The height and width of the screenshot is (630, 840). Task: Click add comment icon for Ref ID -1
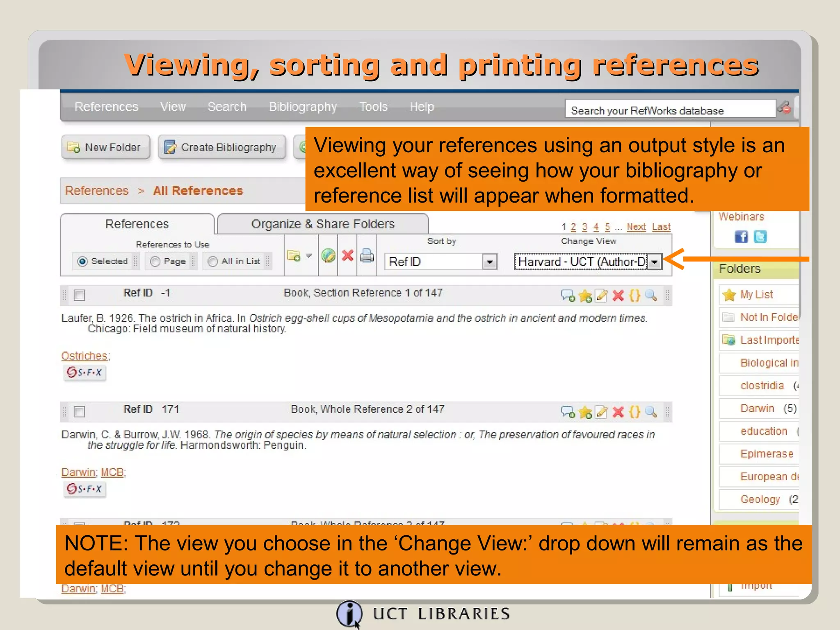(x=568, y=295)
